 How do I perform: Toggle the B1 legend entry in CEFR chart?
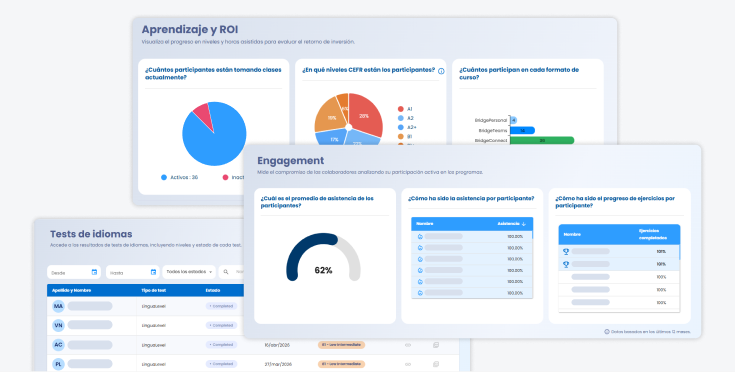pos(405,137)
